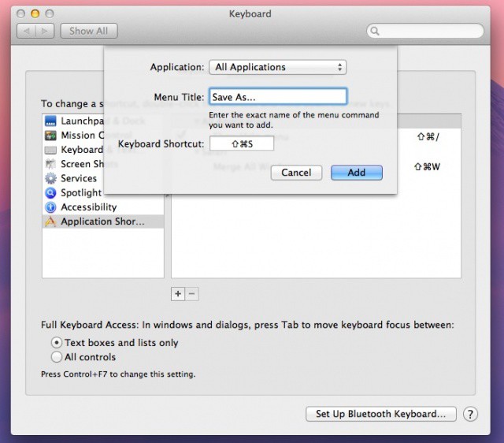This screenshot has height=443, width=504.
Task: Click Set Up Bluetooth Keyboard button
Action: click(380, 414)
